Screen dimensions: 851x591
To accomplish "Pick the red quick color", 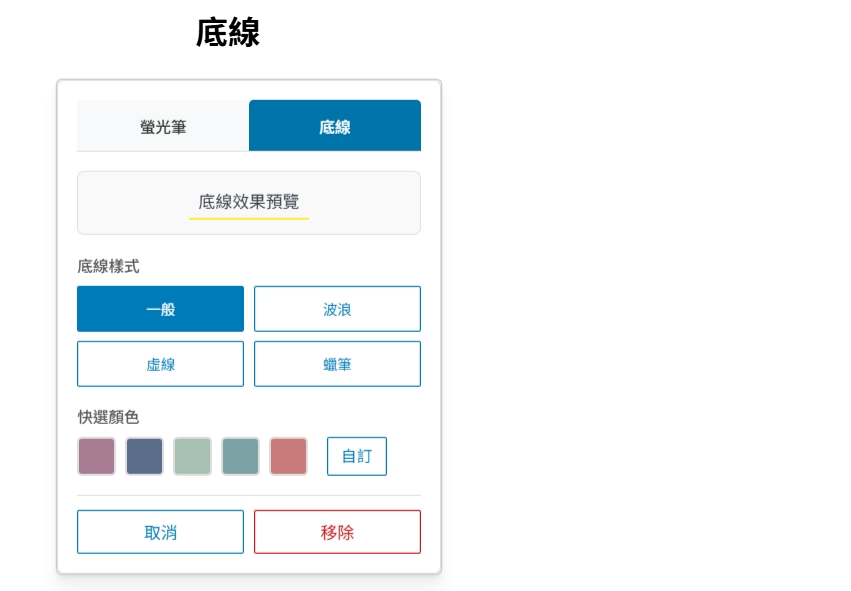I will pos(288,456).
